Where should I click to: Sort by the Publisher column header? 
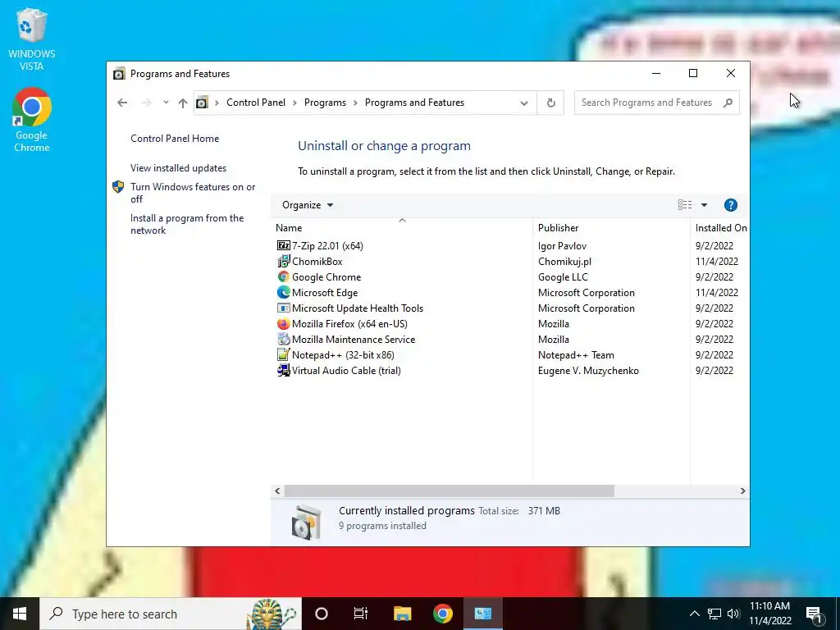(x=611, y=228)
